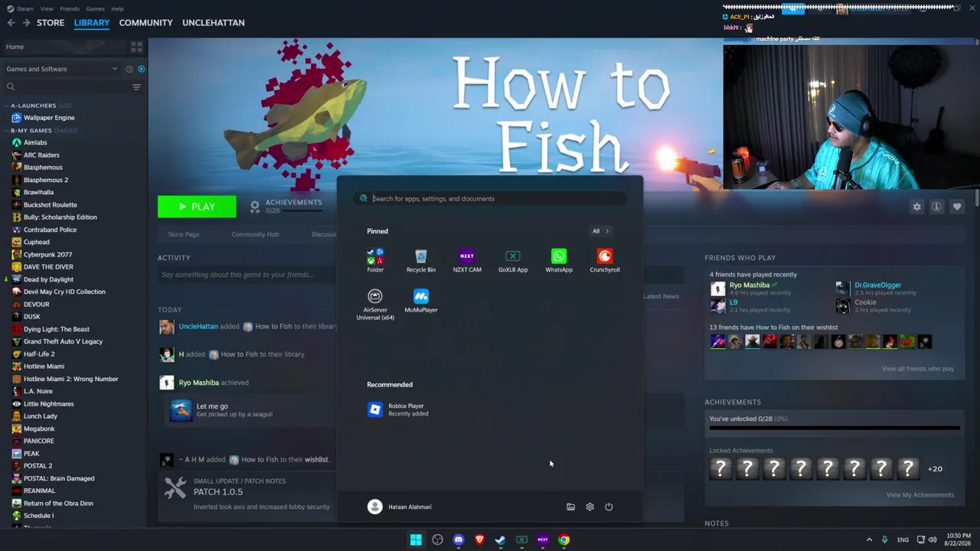Viewport: 980px width, 551px height.
Task: Launch GoXLR App from Start pinned apps
Action: click(x=513, y=260)
